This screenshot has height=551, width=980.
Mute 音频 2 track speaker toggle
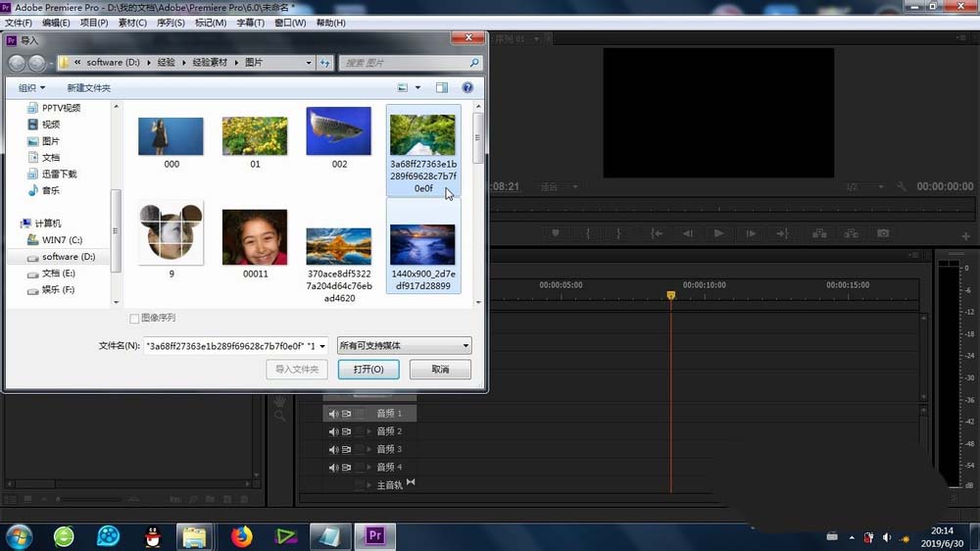[333, 431]
